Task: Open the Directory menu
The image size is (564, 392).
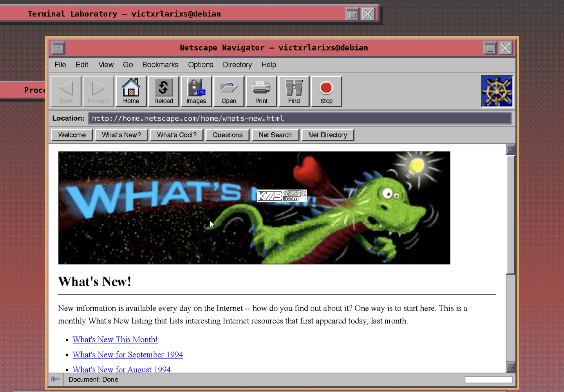Action: [x=237, y=65]
